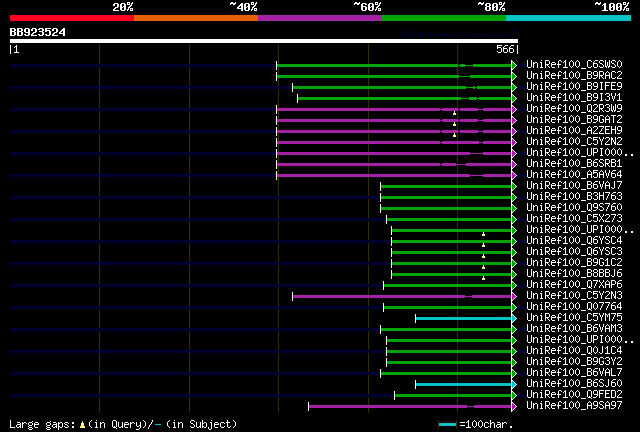This screenshot has width=640, height=432.
Task: Click the cyan alignment bar for C5YM75
Action: [x=464, y=319]
